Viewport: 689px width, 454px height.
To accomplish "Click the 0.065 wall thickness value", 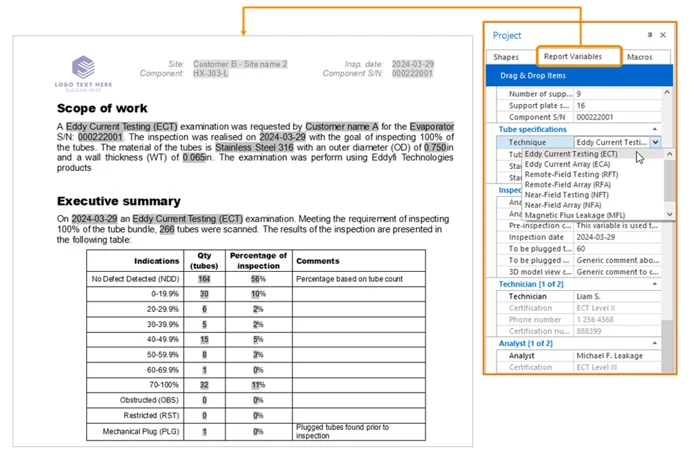I will pos(194,157).
